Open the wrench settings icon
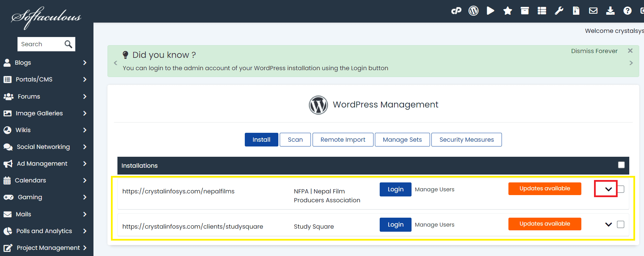The image size is (644, 256). pyautogui.click(x=559, y=11)
